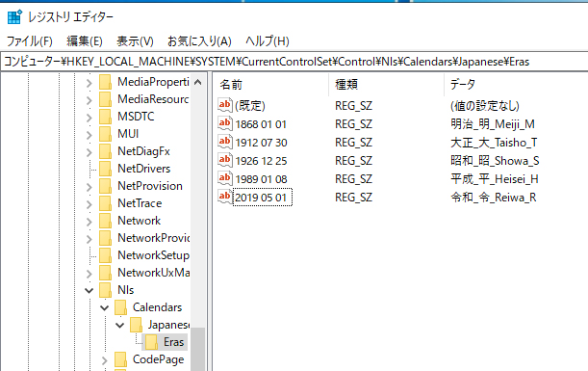
Task: Expand the MediaResources key
Action: [x=89, y=100]
